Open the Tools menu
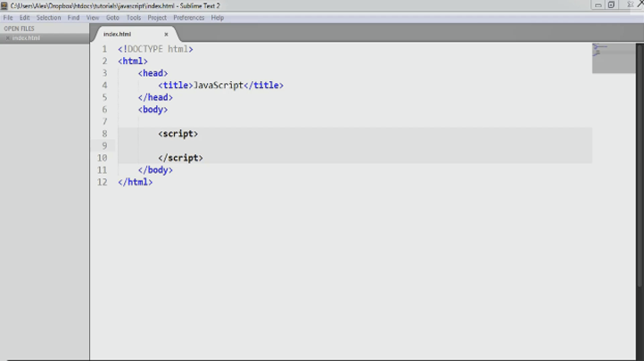Image resolution: width=644 pixels, height=361 pixels. tap(134, 18)
